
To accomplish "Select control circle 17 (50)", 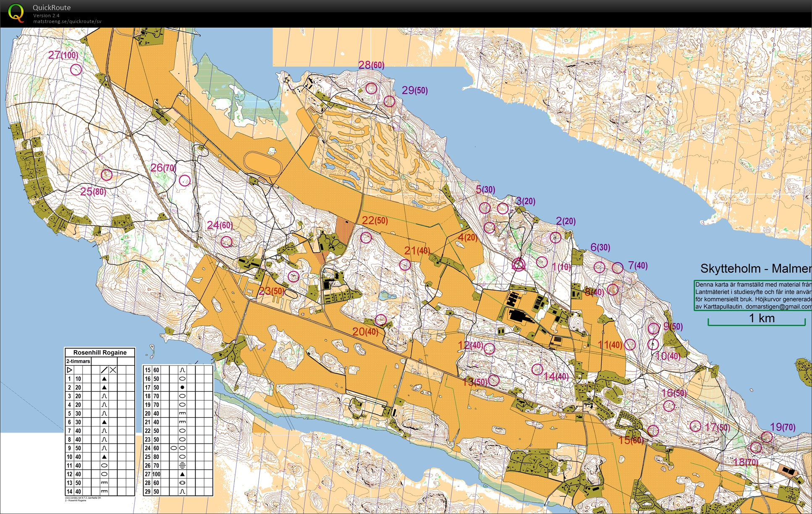I will 695,426.
